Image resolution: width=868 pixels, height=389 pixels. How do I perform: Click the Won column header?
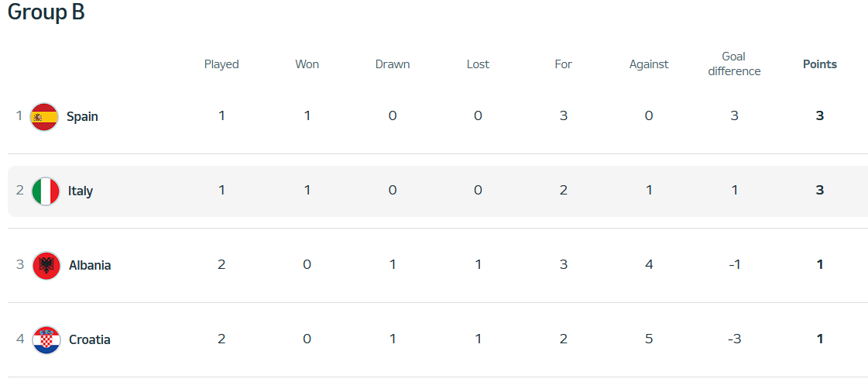click(307, 64)
